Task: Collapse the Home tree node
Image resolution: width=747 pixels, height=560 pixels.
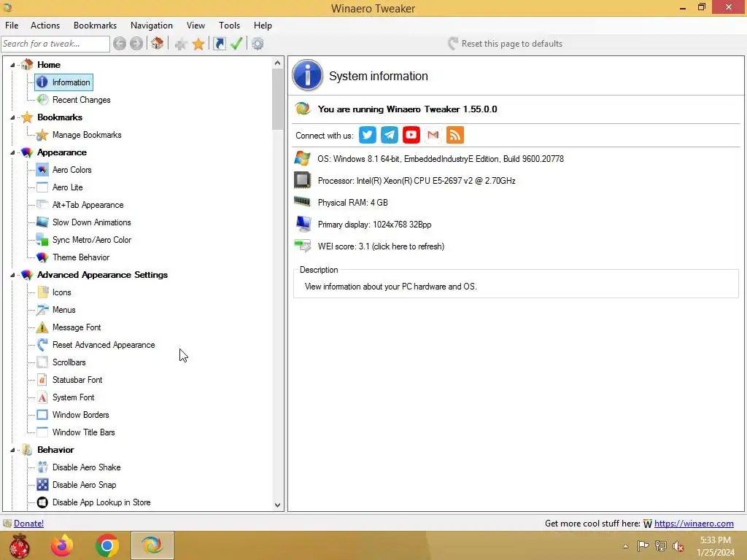Action: (13, 65)
